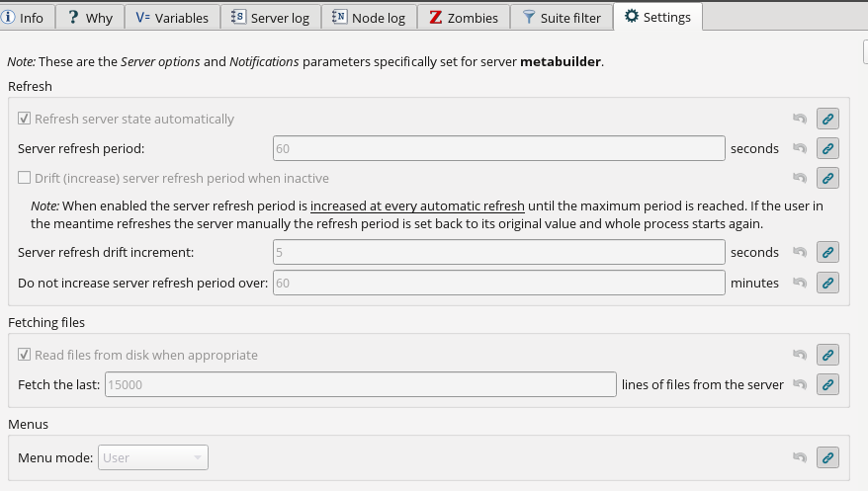The height and width of the screenshot is (491, 868).
Task: Click the Server refresh drift increment field
Action: point(499,253)
